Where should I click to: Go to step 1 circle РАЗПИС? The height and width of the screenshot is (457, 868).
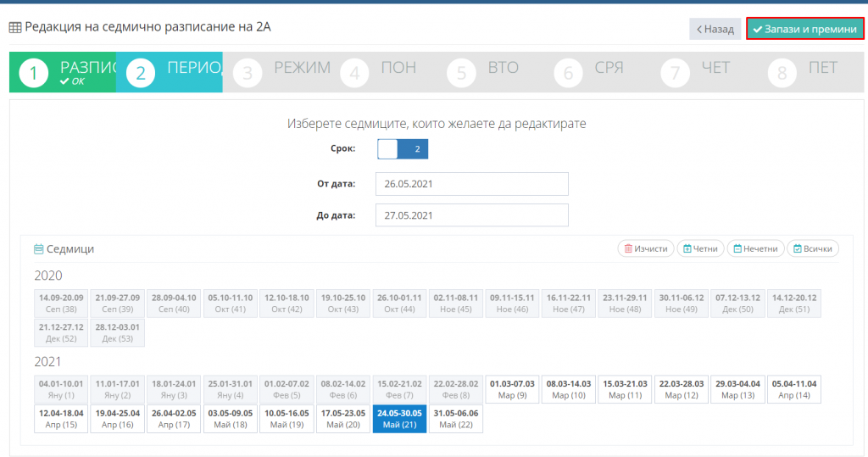tap(33, 73)
